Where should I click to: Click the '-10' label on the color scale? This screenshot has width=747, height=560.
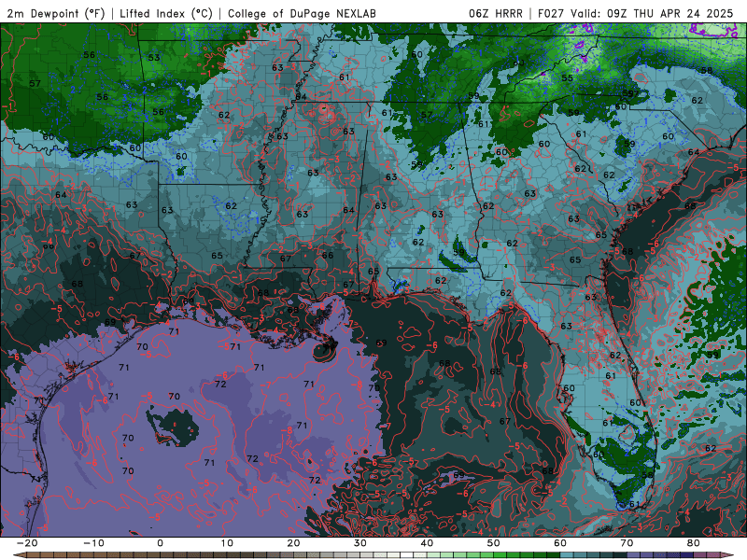point(93,543)
